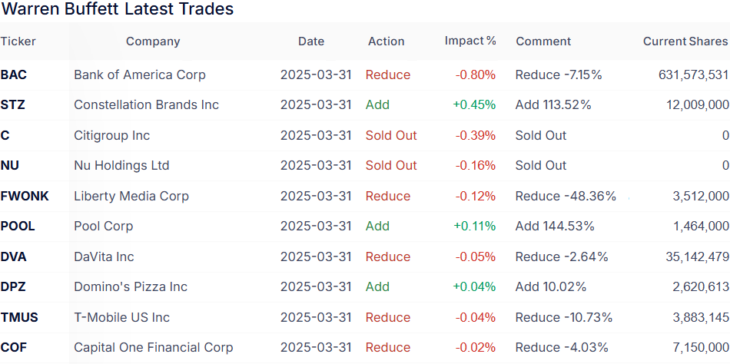Open Nu Holdings Ltd company entry
This screenshot has width=730, height=364.
[122, 165]
